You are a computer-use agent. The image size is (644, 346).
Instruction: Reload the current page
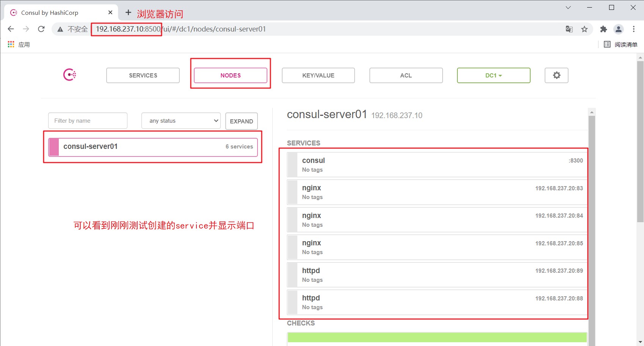[x=41, y=29]
